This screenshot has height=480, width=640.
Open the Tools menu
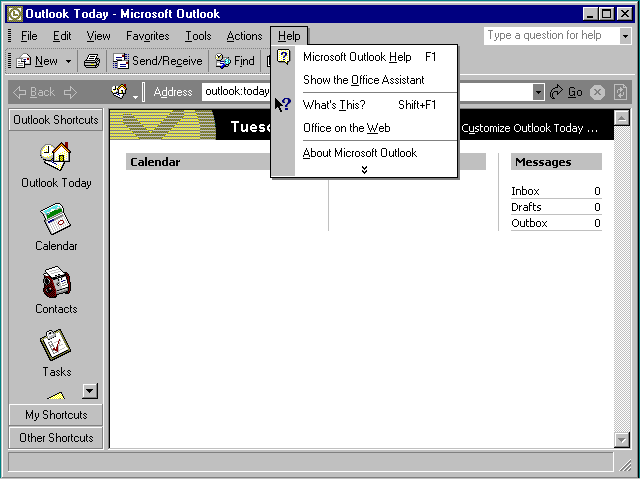[198, 36]
